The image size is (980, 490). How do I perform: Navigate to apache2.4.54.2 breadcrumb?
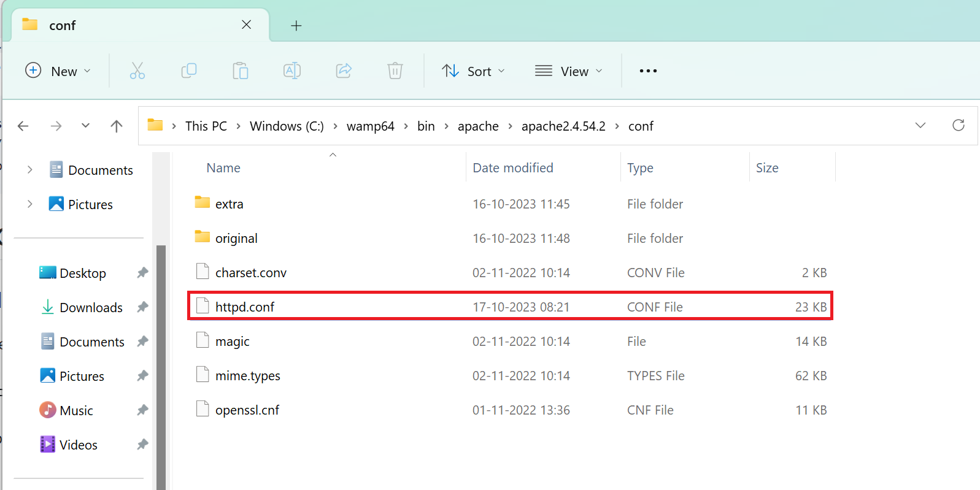[x=563, y=126]
